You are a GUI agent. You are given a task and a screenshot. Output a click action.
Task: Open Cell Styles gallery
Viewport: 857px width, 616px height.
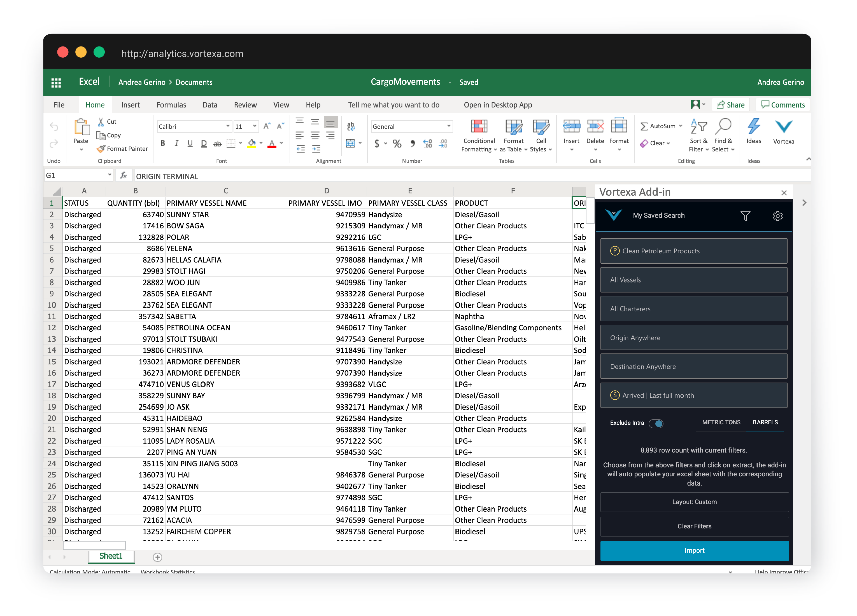tap(541, 135)
